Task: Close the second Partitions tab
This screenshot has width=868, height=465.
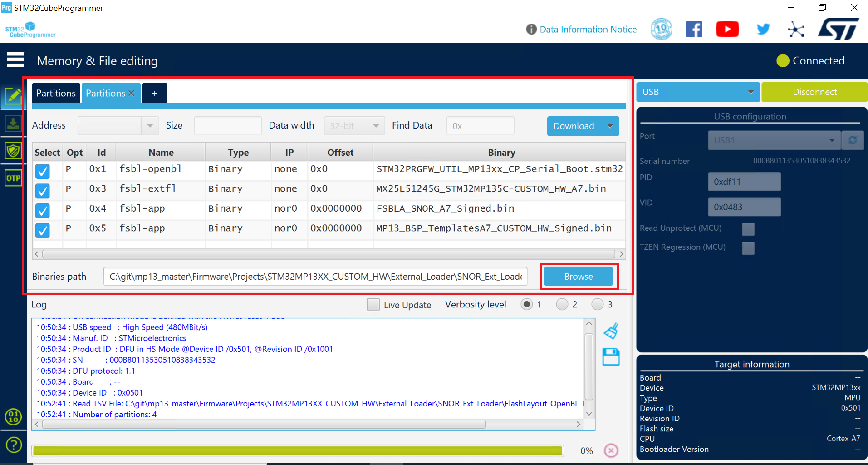Action: click(x=131, y=93)
